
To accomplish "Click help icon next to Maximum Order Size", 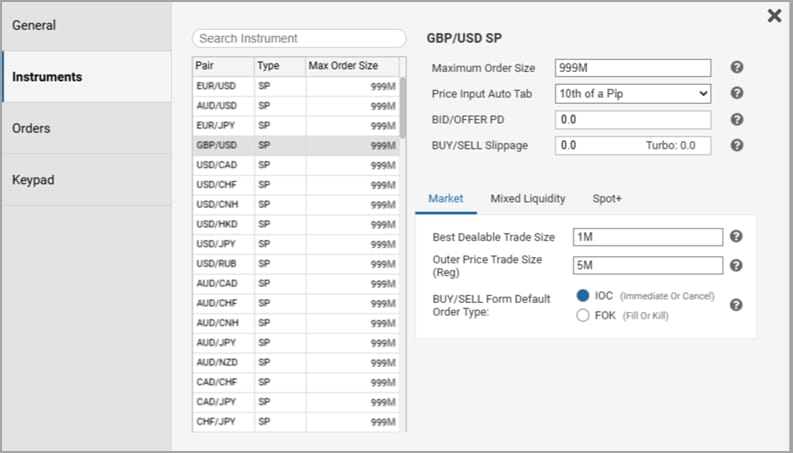I will coord(737,67).
